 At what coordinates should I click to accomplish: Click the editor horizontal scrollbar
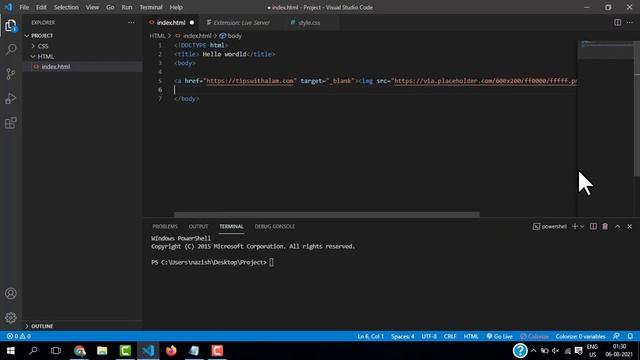tap(327, 214)
